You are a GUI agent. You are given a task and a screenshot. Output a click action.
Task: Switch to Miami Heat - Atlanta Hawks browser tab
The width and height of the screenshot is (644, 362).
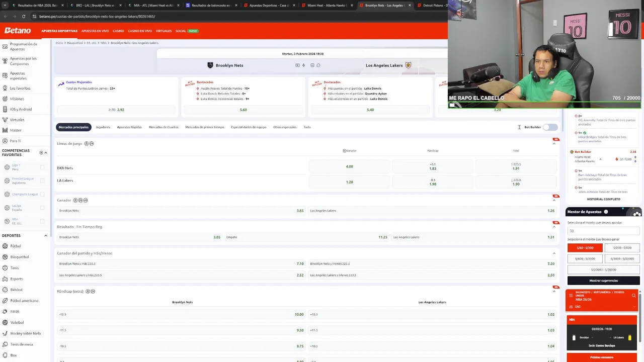tap(327, 5)
